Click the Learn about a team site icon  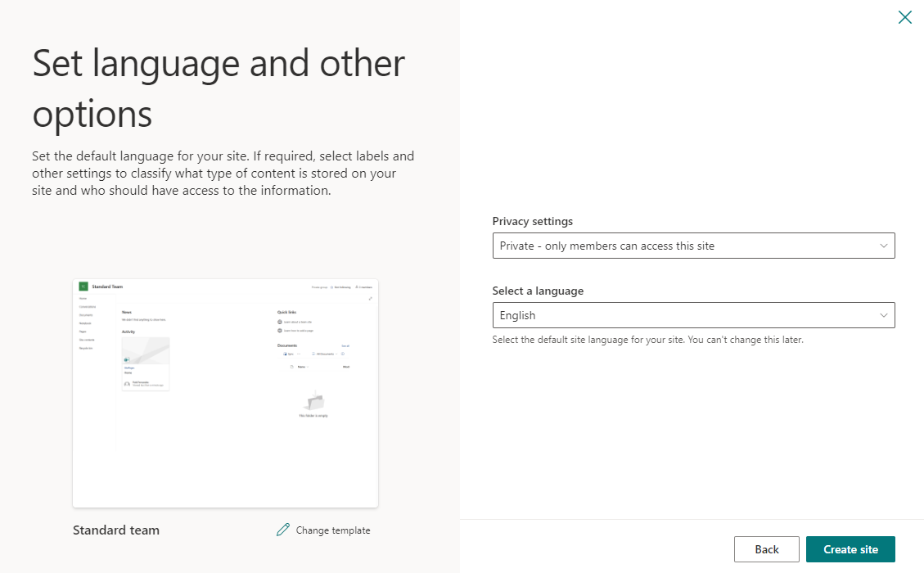[279, 321]
